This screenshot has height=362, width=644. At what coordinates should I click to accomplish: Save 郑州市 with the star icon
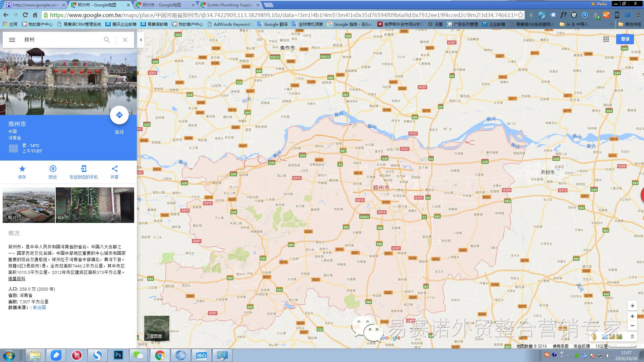click(x=22, y=169)
